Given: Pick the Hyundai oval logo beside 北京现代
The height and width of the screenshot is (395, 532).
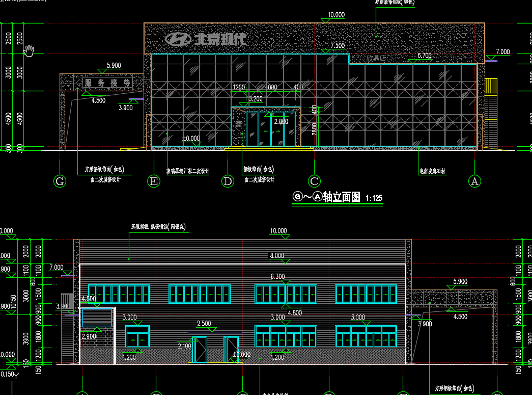Looking at the screenshot, I should point(178,39).
